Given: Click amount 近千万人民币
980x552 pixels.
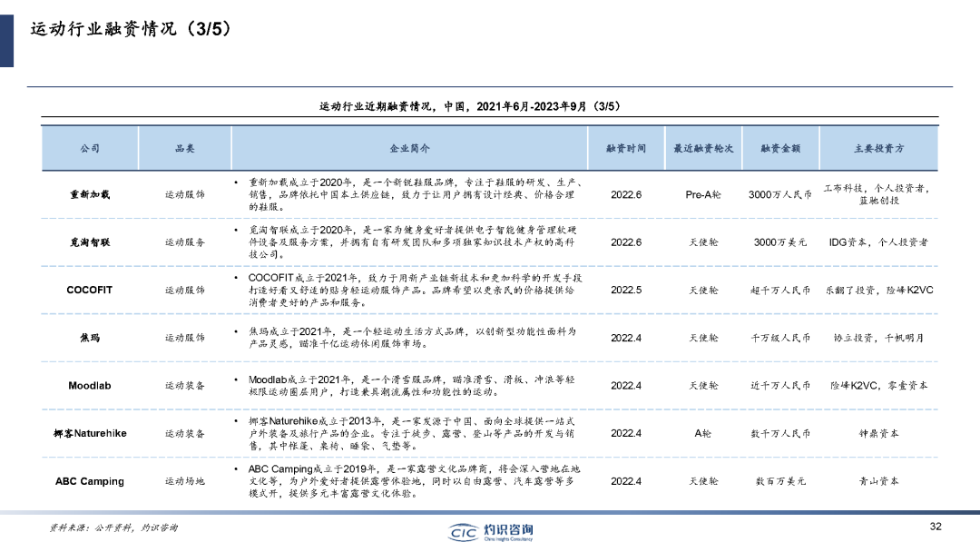Looking at the screenshot, I should [x=780, y=386].
